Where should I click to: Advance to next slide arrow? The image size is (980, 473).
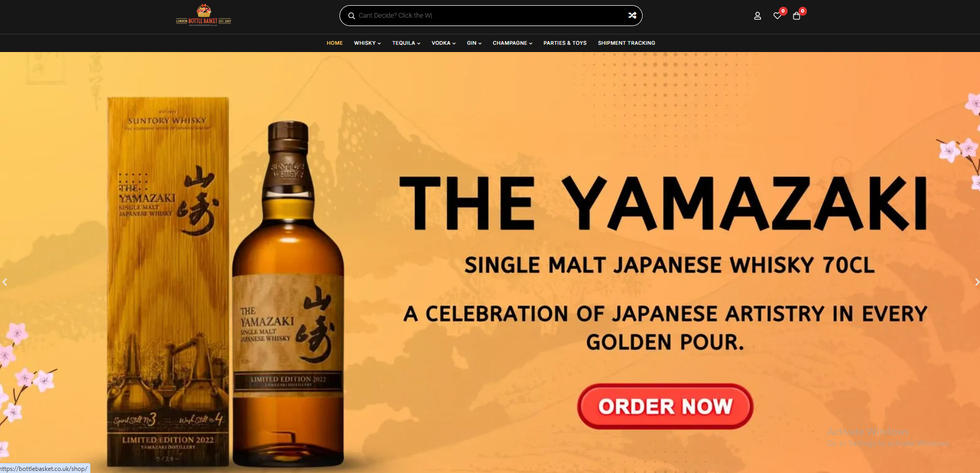point(976,282)
